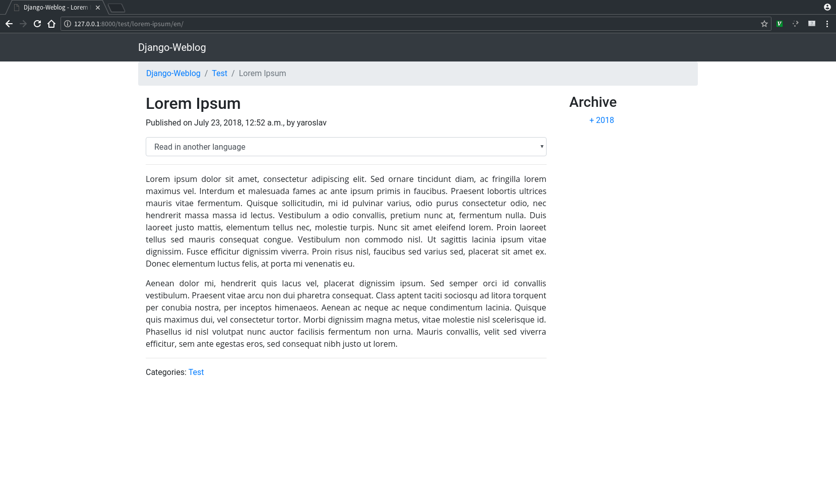Open the Test category link

point(196,372)
